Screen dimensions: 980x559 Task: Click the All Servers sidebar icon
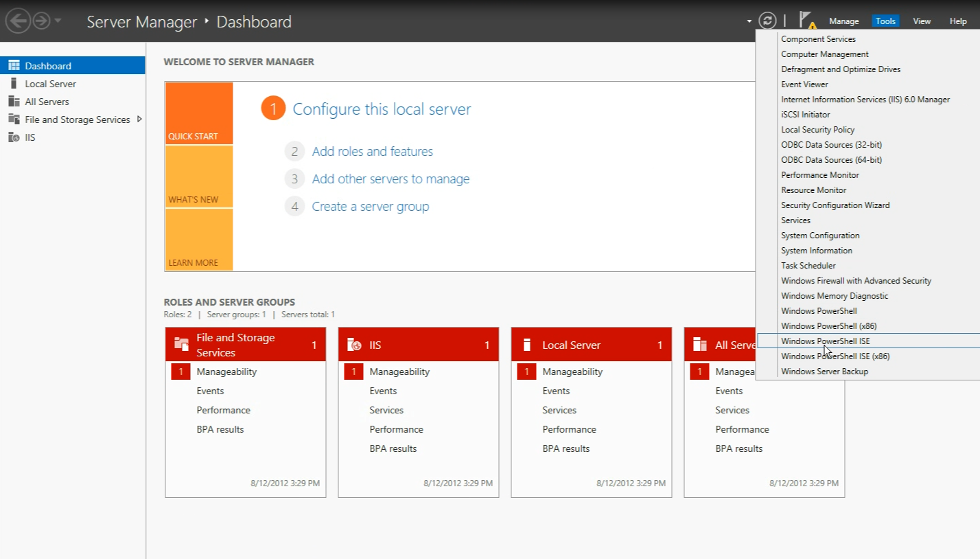coord(14,102)
